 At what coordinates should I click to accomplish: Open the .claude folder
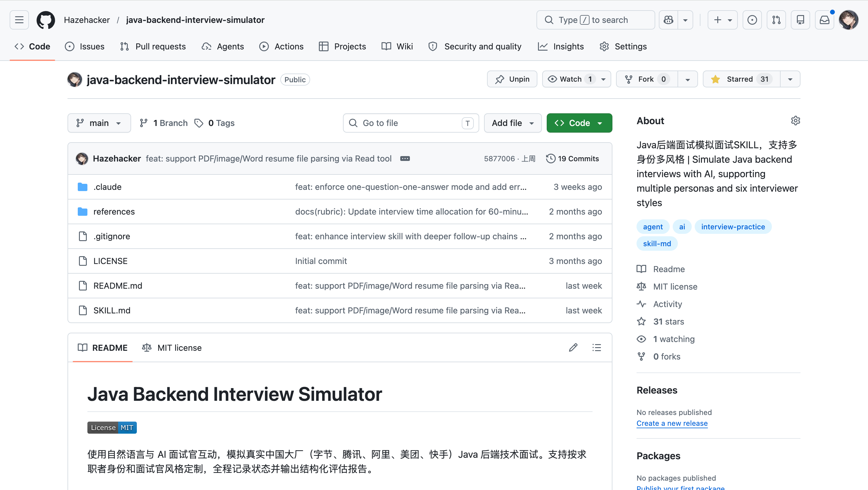coord(108,187)
